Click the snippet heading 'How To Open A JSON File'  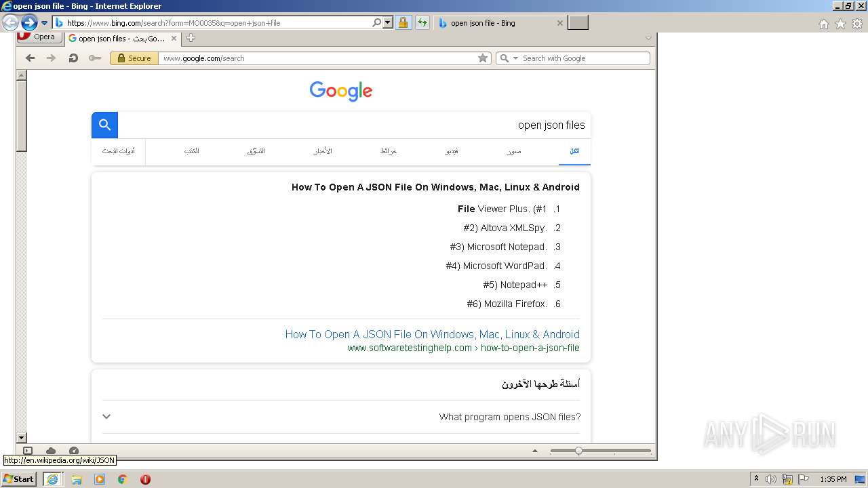[435, 187]
